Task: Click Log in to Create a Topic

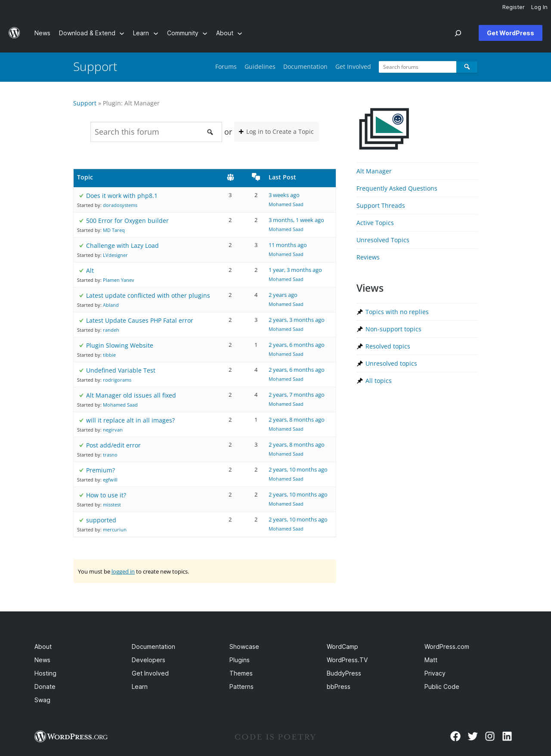Action: 276,132
